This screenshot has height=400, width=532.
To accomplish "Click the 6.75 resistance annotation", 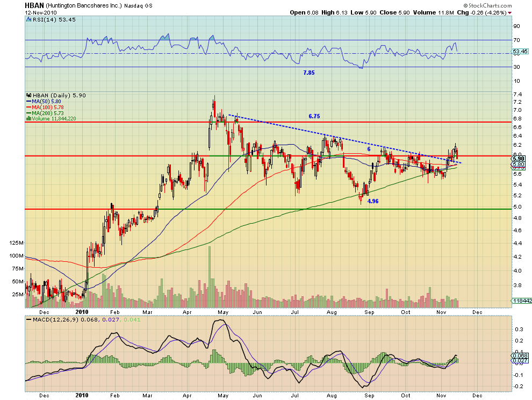I will click(314, 116).
